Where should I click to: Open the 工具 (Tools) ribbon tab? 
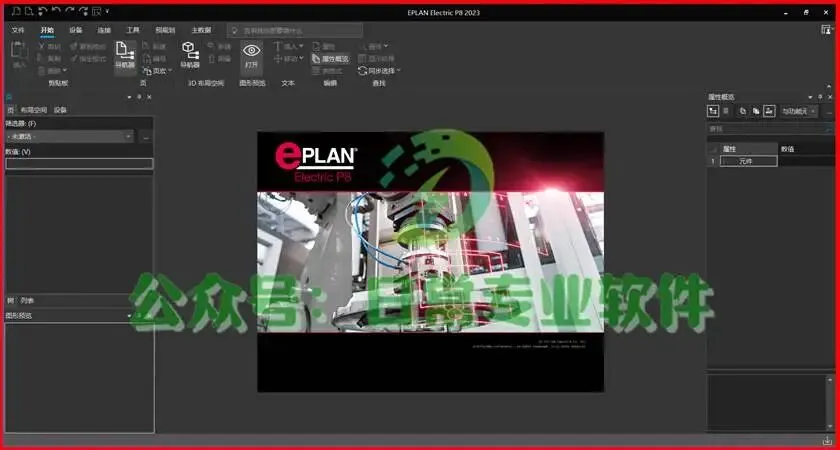point(132,30)
